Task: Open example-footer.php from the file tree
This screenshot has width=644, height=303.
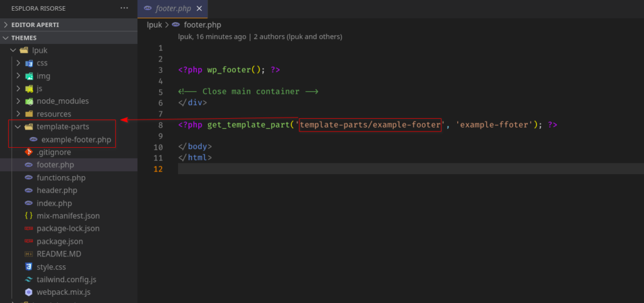Action: point(75,140)
